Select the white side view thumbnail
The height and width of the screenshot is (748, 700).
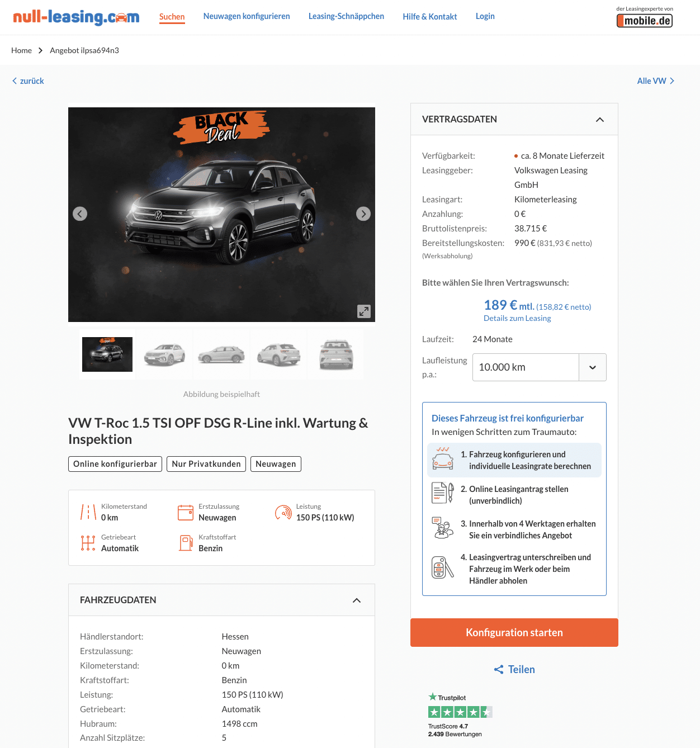tap(221, 354)
